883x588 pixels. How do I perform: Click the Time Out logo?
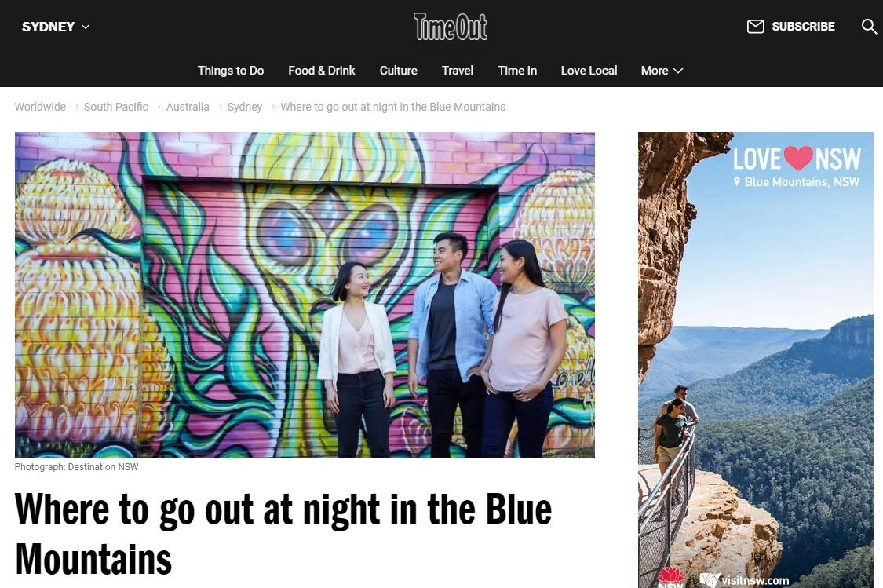pyautogui.click(x=451, y=27)
